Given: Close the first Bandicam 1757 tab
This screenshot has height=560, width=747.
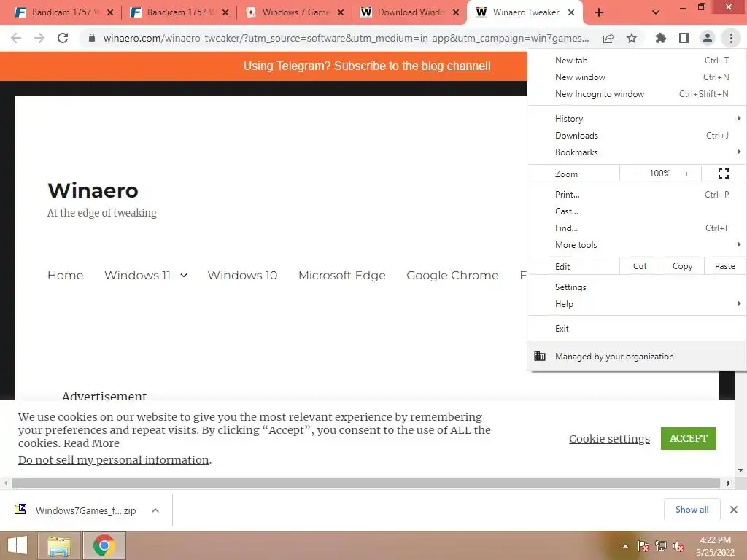Looking at the screenshot, I should (x=110, y=13).
